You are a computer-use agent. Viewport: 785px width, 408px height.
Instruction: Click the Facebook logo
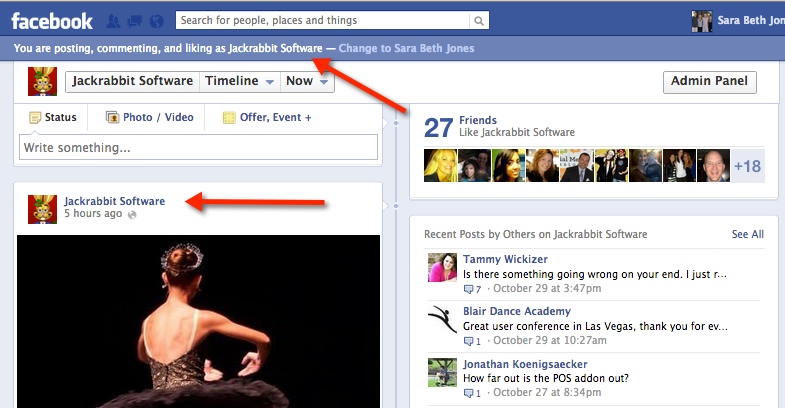[x=52, y=21]
